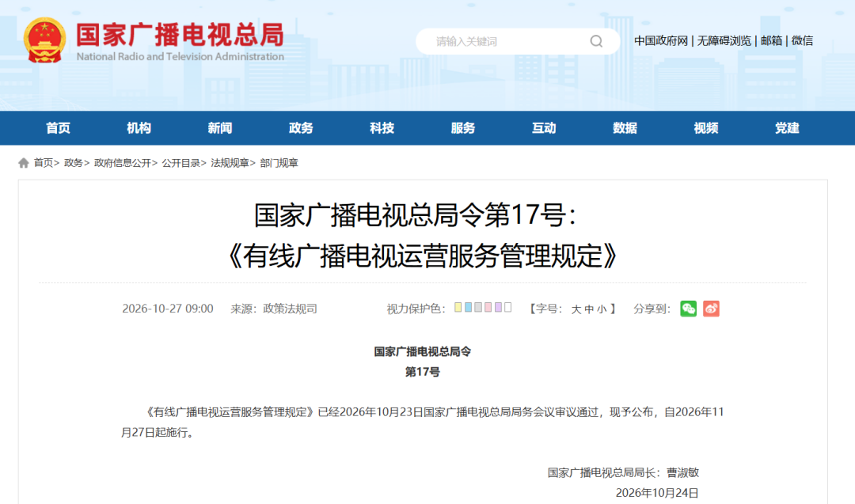Viewport: 855px width, 504px height.
Task: Open the 新闻 navigation menu item
Action: [x=220, y=128]
